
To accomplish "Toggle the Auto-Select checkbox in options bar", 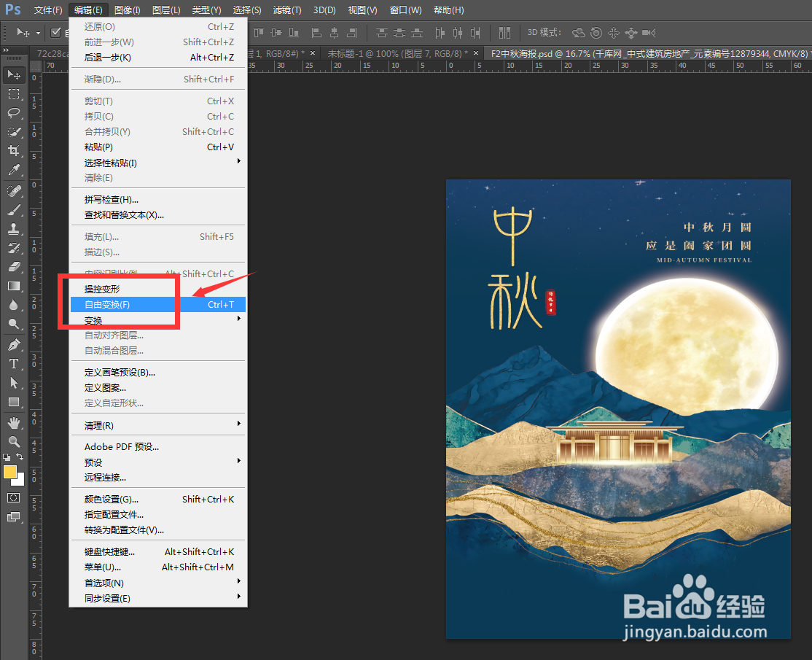I will [x=56, y=33].
